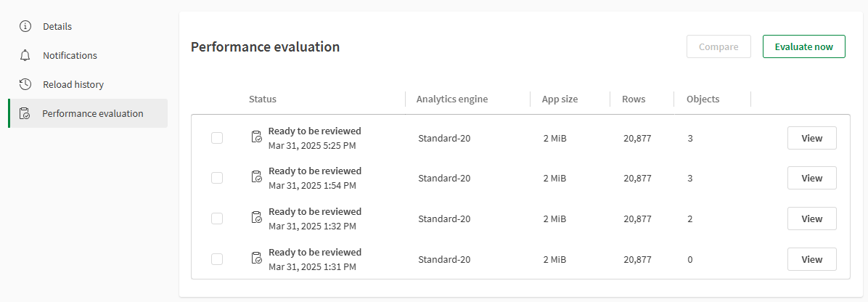Click the Status column header
Screen dimensions: 868x302
coord(262,99)
